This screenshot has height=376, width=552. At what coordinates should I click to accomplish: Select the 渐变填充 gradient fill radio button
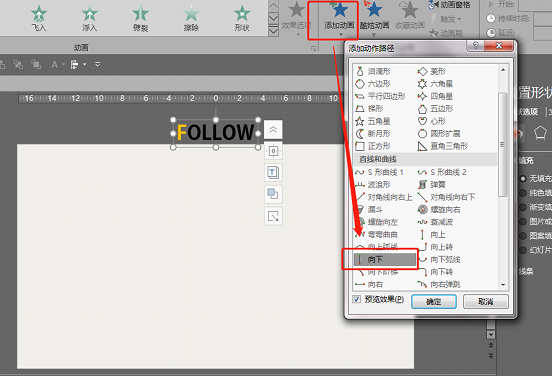pyautogui.click(x=523, y=207)
